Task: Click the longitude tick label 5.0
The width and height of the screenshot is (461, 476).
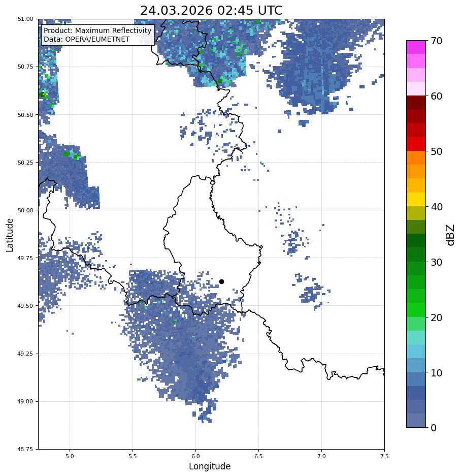Action: tap(70, 456)
